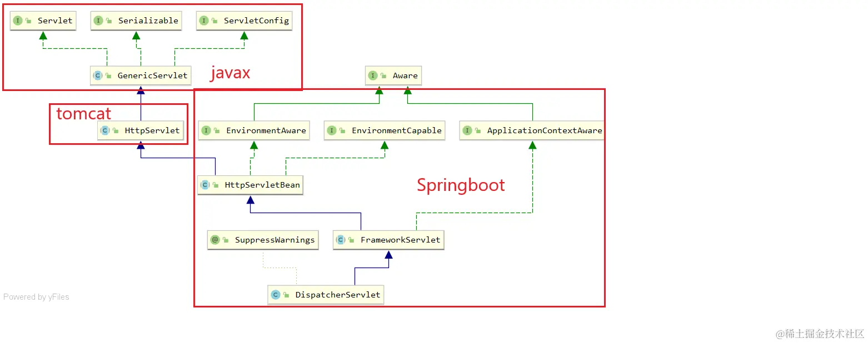This screenshot has width=868, height=343.
Task: Select the FrameworkServlet class node
Action: [x=388, y=240]
